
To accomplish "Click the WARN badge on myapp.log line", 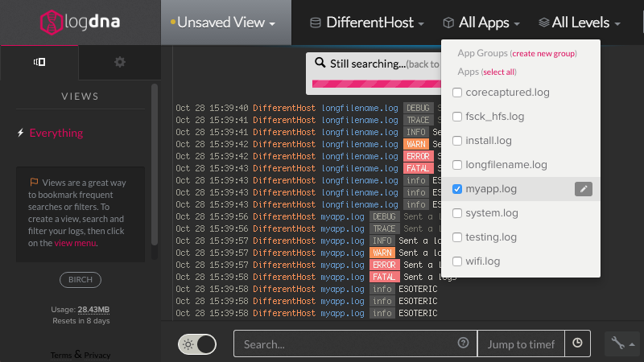I will [382, 253].
